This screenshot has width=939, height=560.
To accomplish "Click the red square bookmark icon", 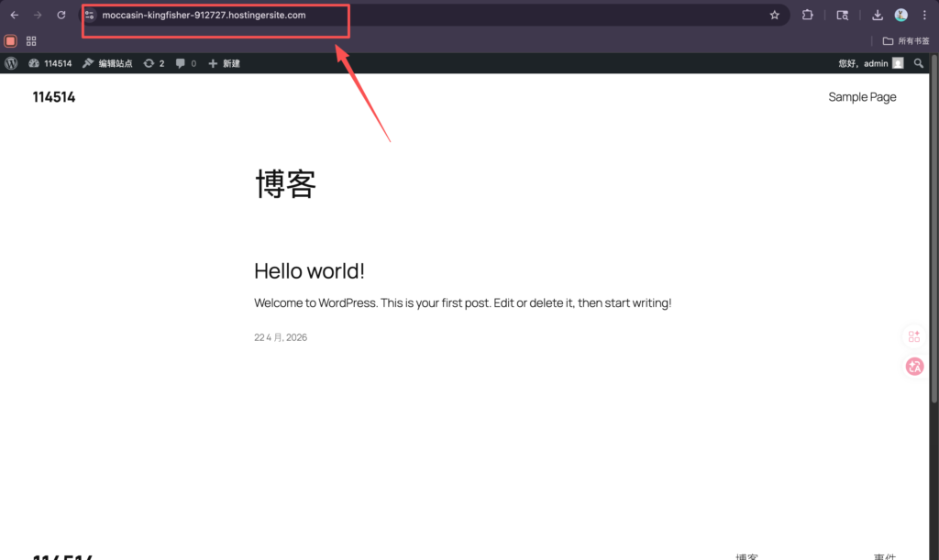I will 10,40.
